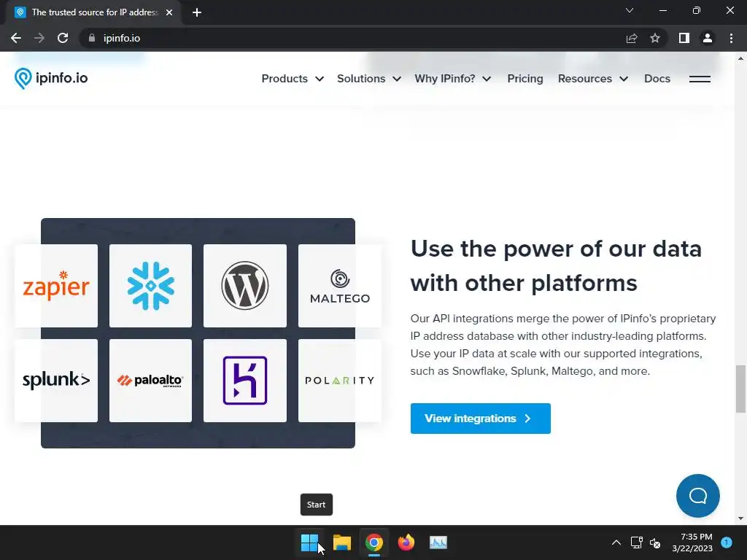This screenshot has width=747, height=560.
Task: Open the clock and date panel
Action: click(692, 542)
